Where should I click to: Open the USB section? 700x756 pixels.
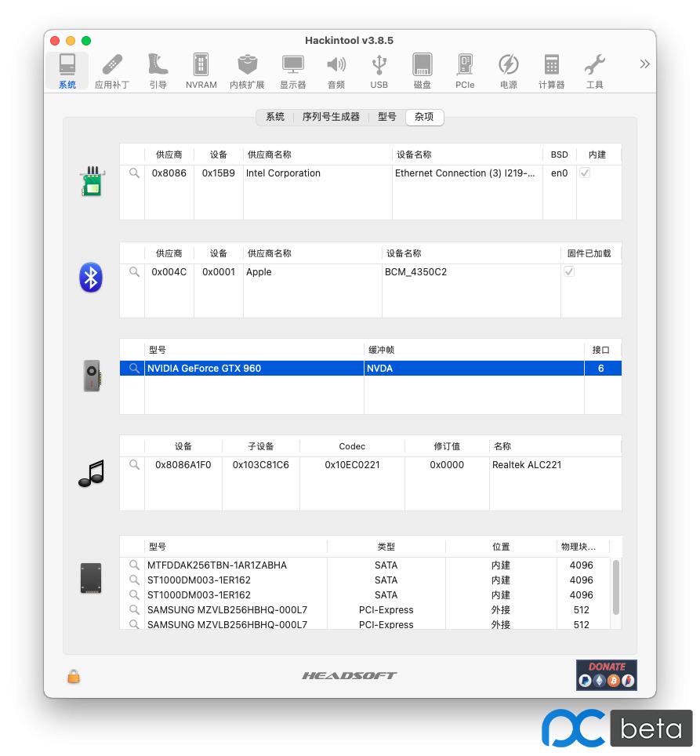pyautogui.click(x=379, y=71)
